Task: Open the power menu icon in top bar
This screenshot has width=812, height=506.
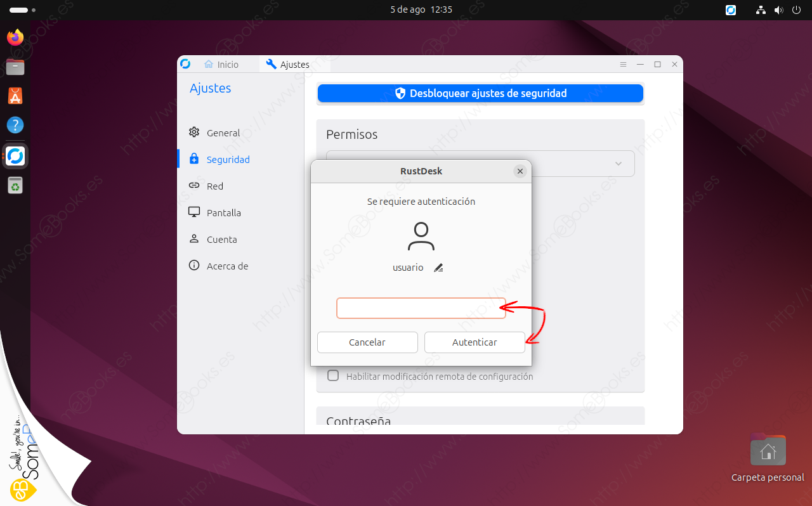Action: point(797,10)
